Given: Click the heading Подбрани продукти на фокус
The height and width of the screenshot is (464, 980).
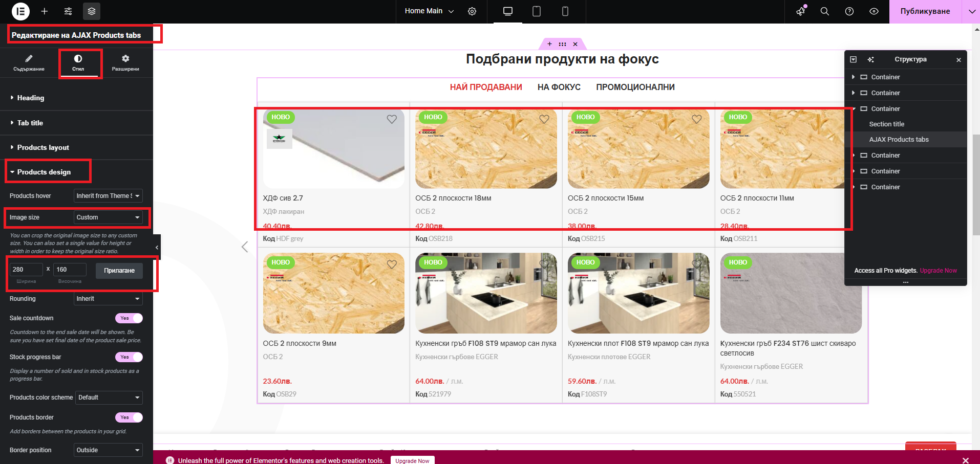Looking at the screenshot, I should click(562, 59).
